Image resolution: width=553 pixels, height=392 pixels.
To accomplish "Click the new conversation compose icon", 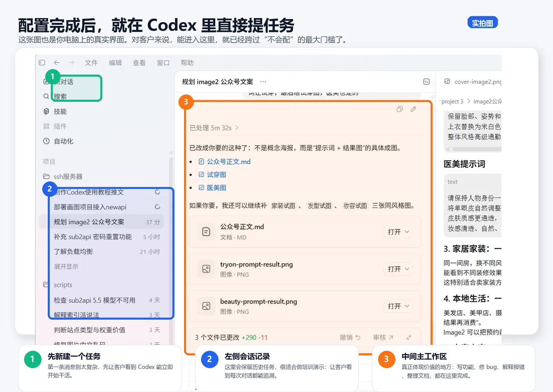I will pos(46,82).
